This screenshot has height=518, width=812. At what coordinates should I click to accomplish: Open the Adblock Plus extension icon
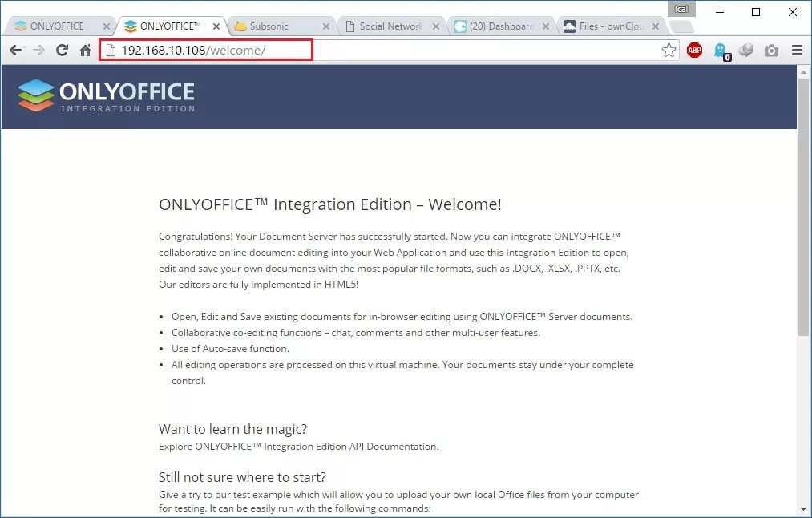click(694, 51)
